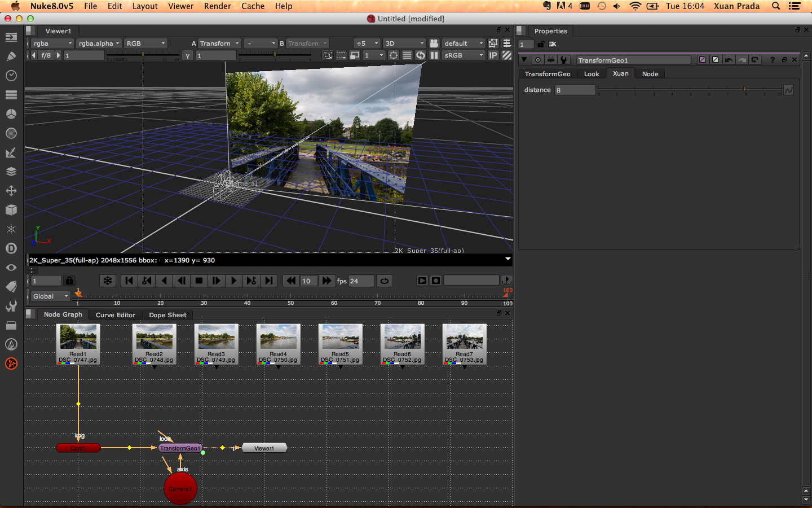
Task: Collapse the TransformGeo1 properties with triangle
Action: tap(524, 60)
